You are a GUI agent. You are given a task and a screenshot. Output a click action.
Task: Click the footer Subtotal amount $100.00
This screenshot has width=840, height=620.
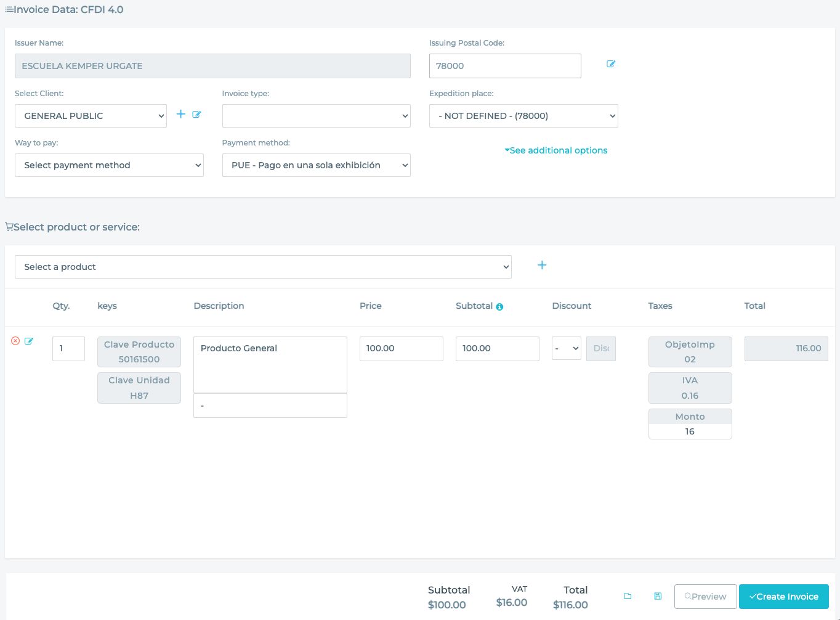pos(447,605)
